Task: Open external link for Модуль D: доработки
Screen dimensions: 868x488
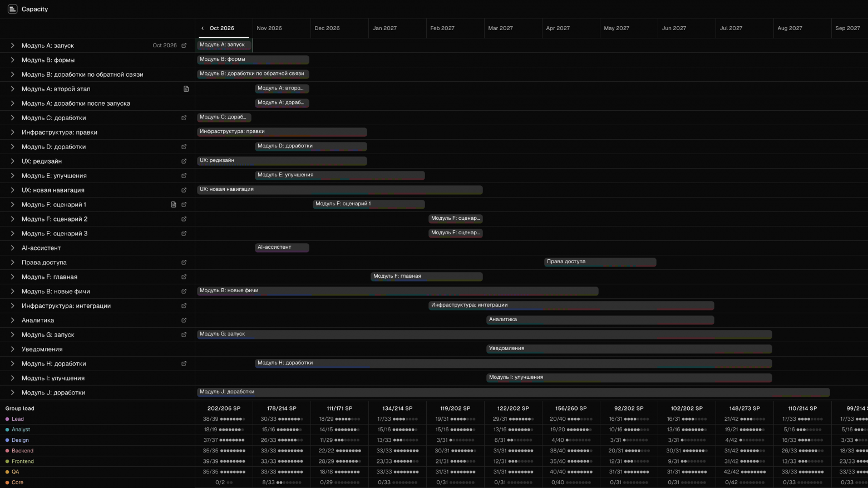Action: click(184, 147)
